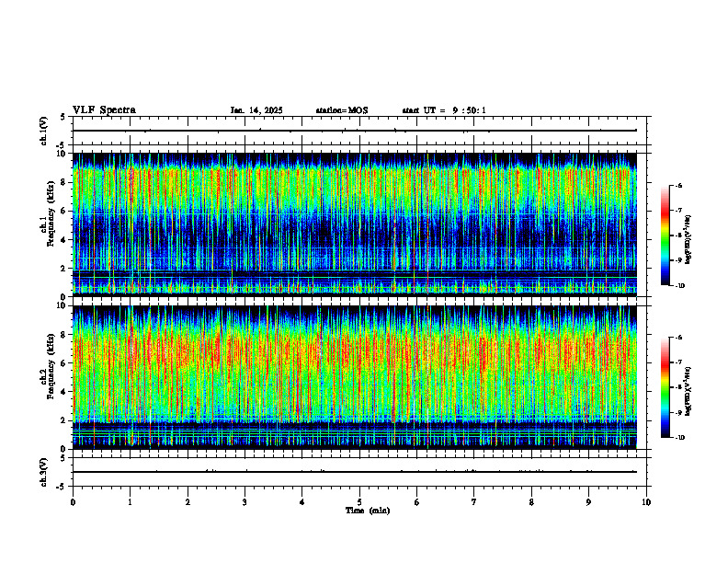
Task: Select the "start UT = 9 :50: 1" text
Action: 444,110
